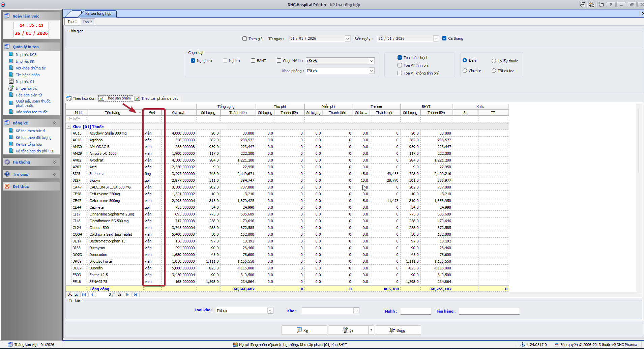Click the Quản lý in toa panel icon
This screenshot has height=349, width=644.
coord(7,47)
